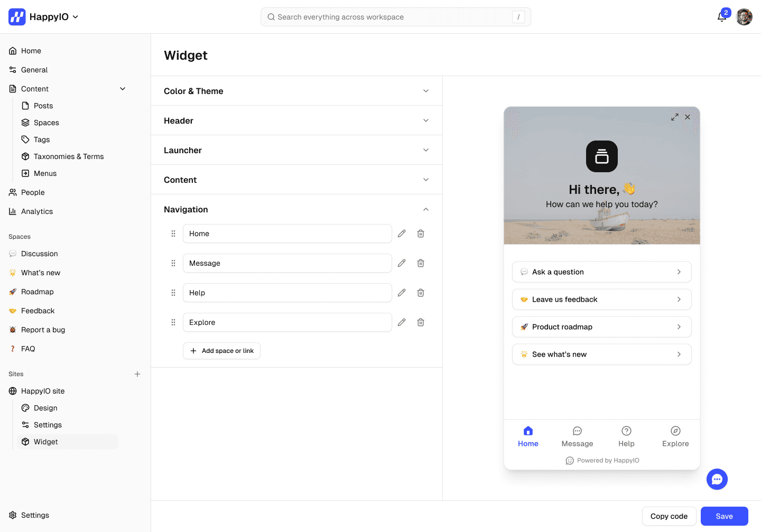761x532 pixels.
Task: Edit the Home navigation item
Action: 402,234
